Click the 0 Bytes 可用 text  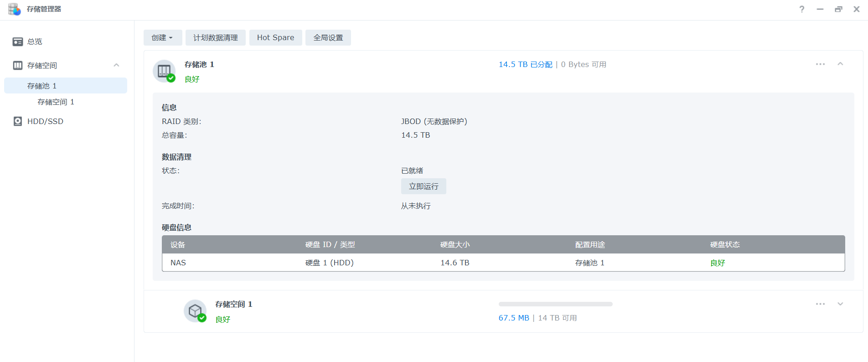(584, 64)
